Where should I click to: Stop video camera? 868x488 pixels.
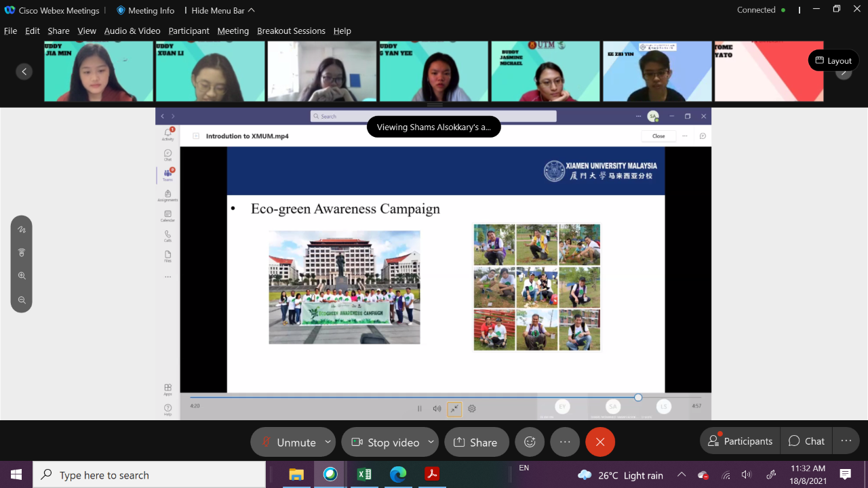(x=385, y=442)
